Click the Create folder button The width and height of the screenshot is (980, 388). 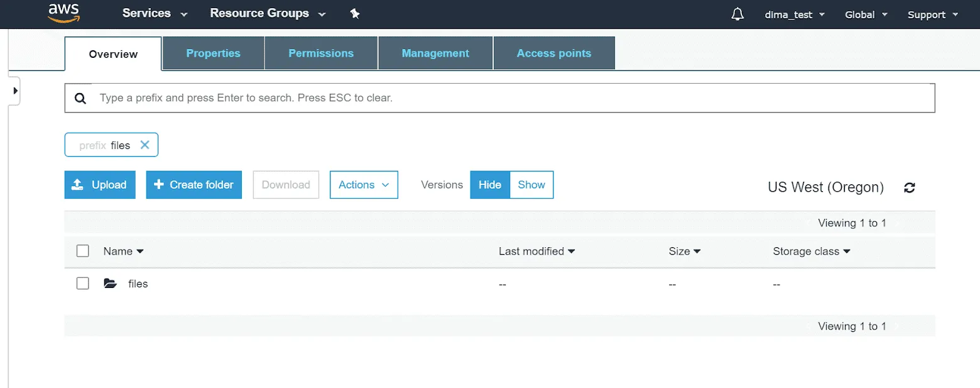pyautogui.click(x=193, y=184)
